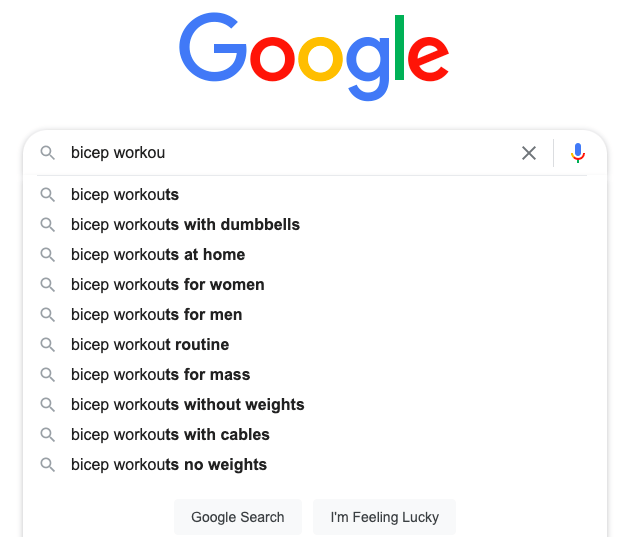Select the "bicep workouts" suggestion

125,194
